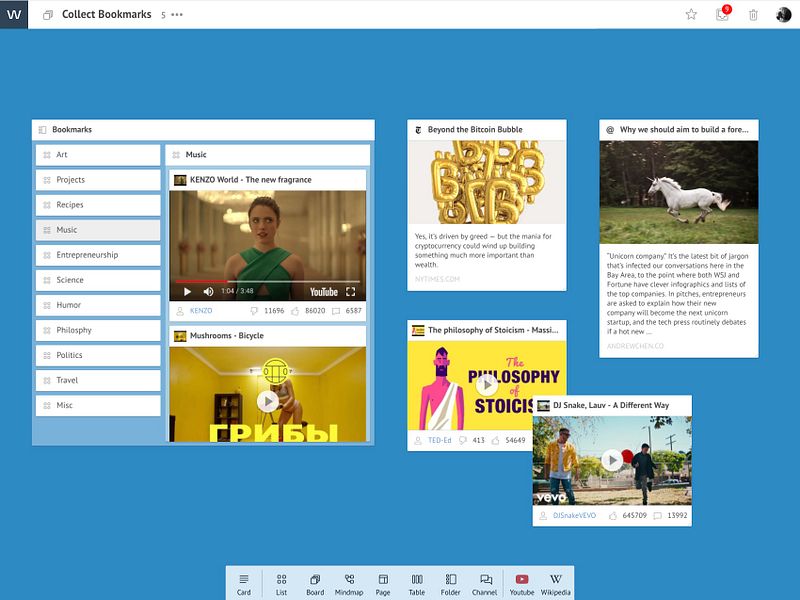This screenshot has width=800, height=600.
Task: Click comments icon showing 13992
Action: 658,515
